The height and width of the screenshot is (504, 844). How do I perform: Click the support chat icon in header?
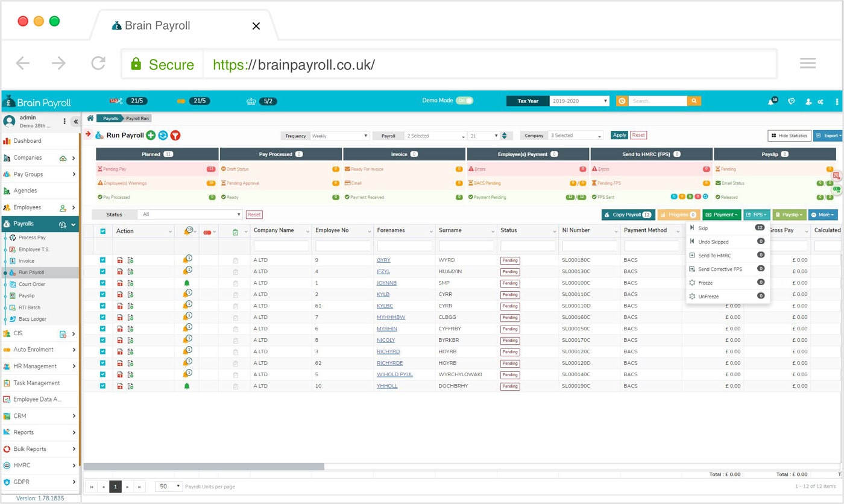click(792, 101)
